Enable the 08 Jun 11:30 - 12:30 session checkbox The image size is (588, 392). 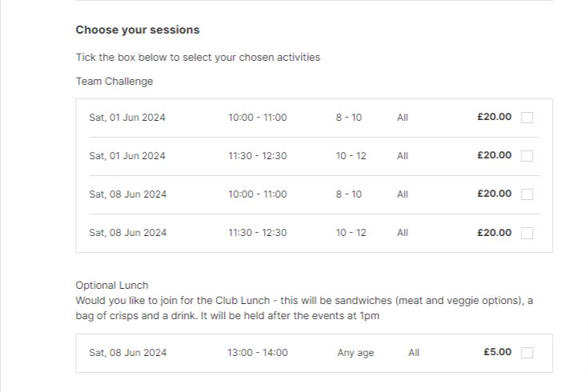click(x=527, y=233)
